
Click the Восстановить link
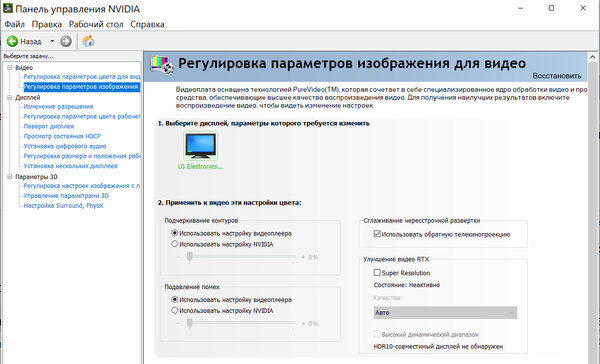pyautogui.click(x=557, y=76)
